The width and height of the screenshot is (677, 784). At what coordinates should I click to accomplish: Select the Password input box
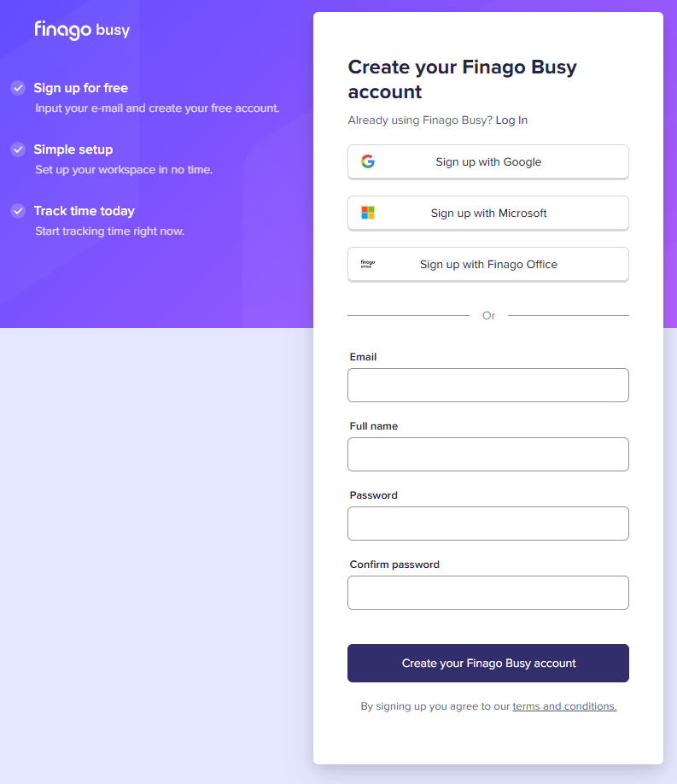(488, 524)
